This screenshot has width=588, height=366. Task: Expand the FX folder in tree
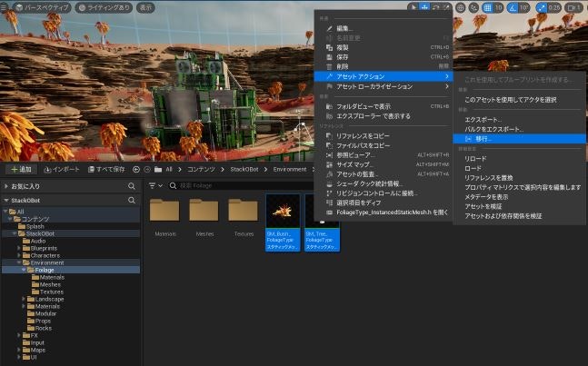coord(19,335)
